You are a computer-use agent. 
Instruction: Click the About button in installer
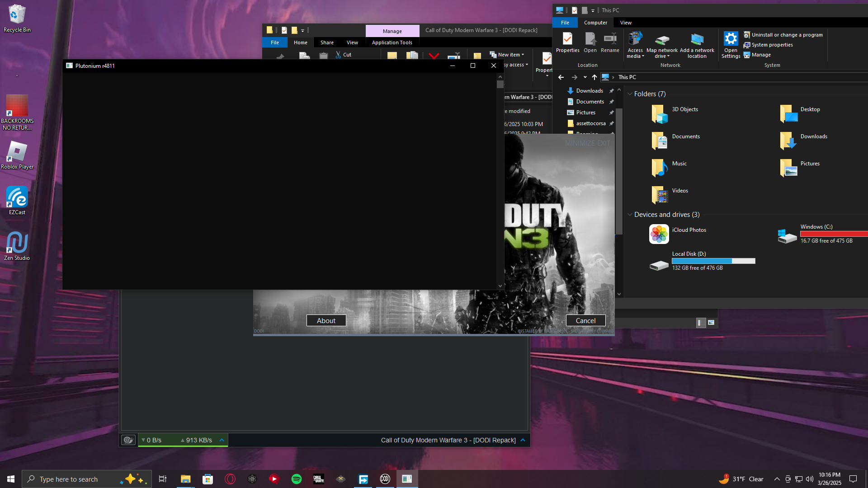tap(326, 321)
